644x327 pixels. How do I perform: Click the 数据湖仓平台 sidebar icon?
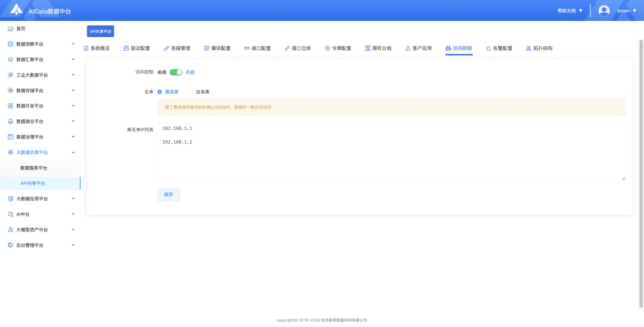click(11, 122)
